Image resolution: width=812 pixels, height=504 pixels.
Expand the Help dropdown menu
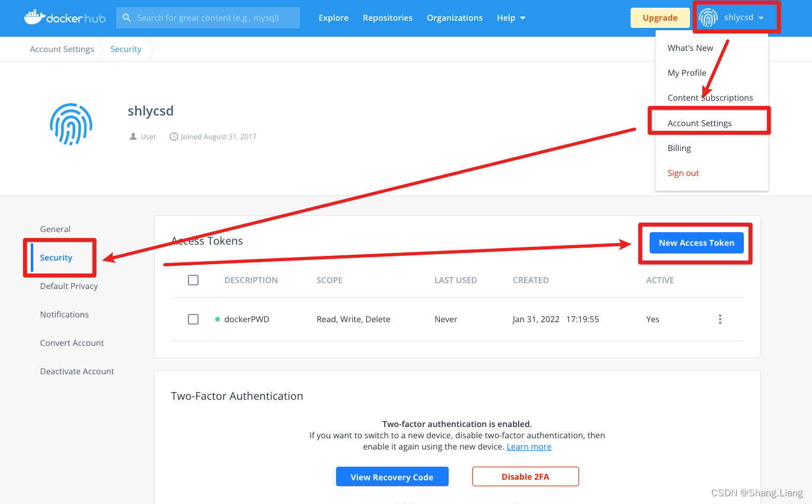tap(511, 18)
